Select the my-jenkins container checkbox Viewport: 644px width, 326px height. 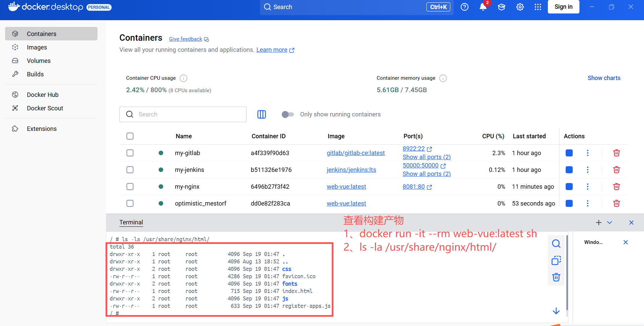pos(130,170)
